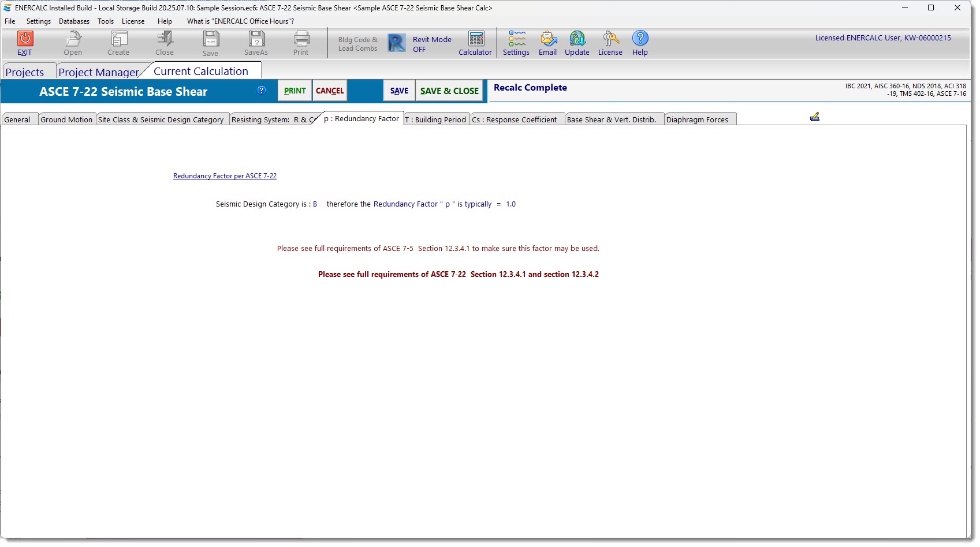Click the Email envelope icon
Viewport: 980px width, 547px height.
[547, 39]
